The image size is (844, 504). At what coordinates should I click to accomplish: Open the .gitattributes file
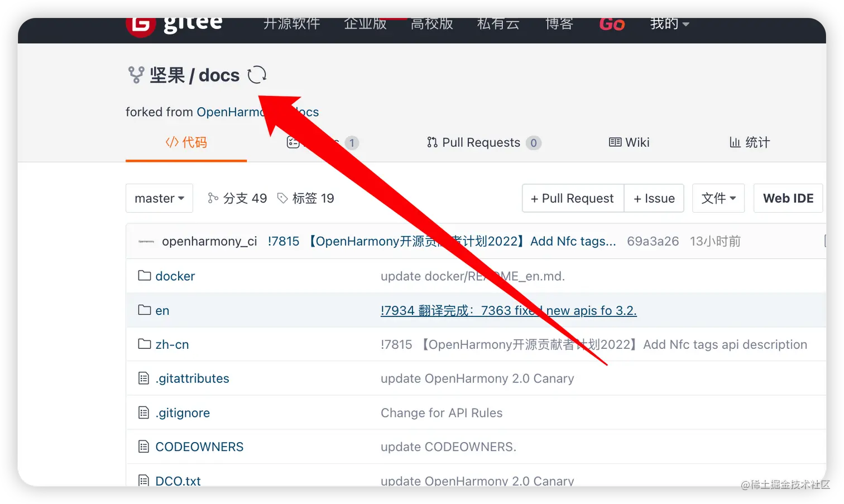193,378
